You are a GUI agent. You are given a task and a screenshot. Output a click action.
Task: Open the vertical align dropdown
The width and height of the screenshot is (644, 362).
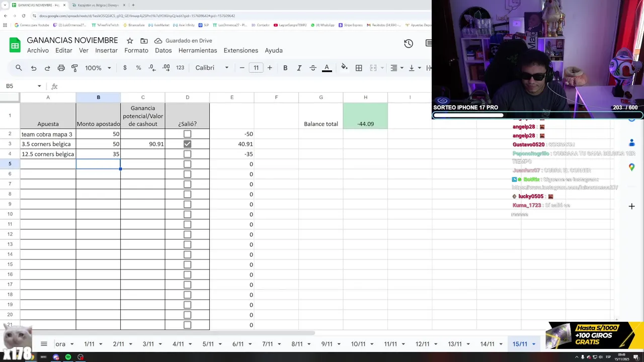point(414,68)
